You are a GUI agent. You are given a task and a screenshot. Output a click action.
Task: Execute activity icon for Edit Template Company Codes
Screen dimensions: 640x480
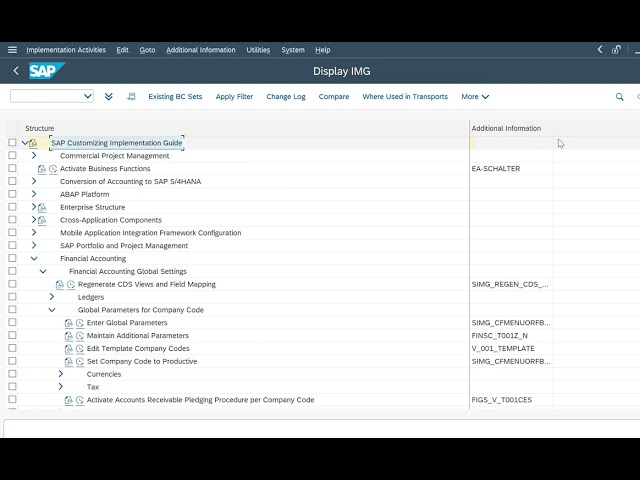(x=80, y=349)
